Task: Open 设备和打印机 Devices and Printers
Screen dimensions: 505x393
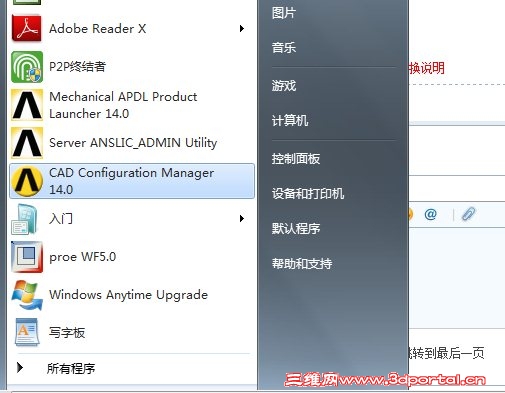Action: click(308, 193)
